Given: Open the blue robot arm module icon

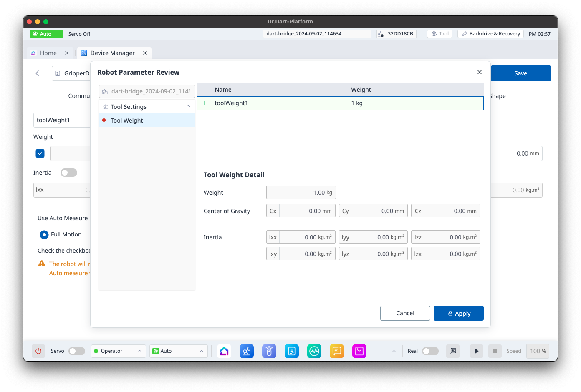Looking at the screenshot, I should tap(247, 351).
